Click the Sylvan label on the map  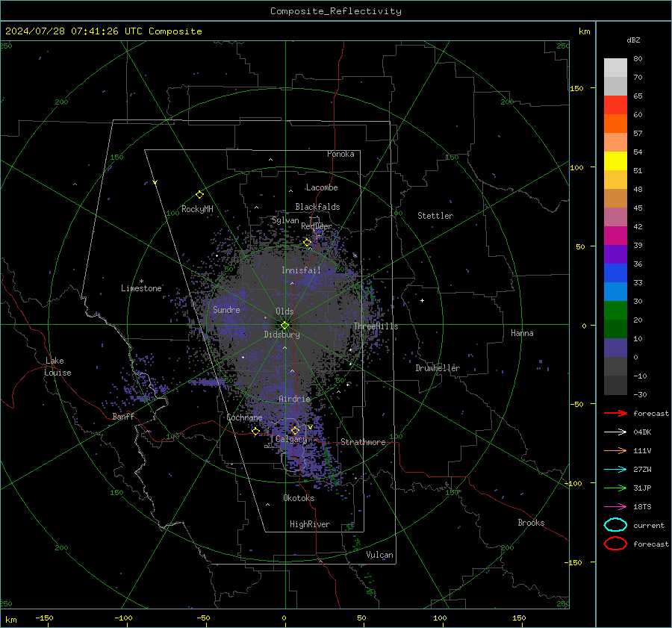click(285, 220)
